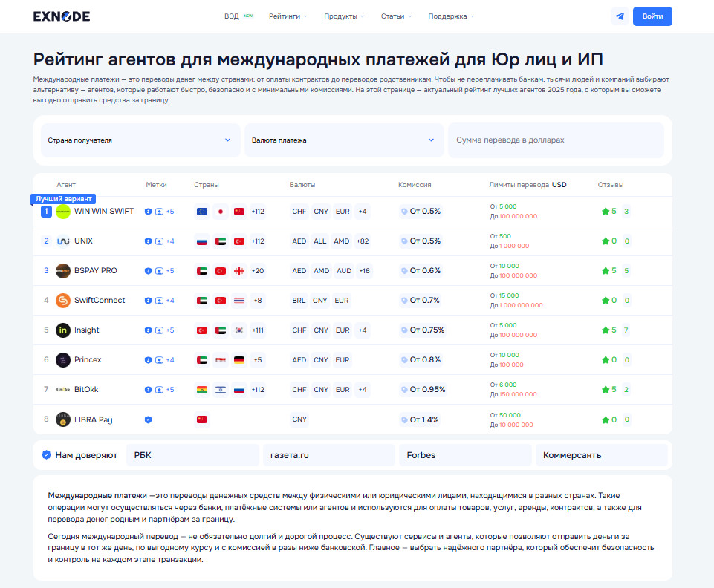
Task: Show more countries +112 for WIN WIN SWIFT
Action: (258, 212)
